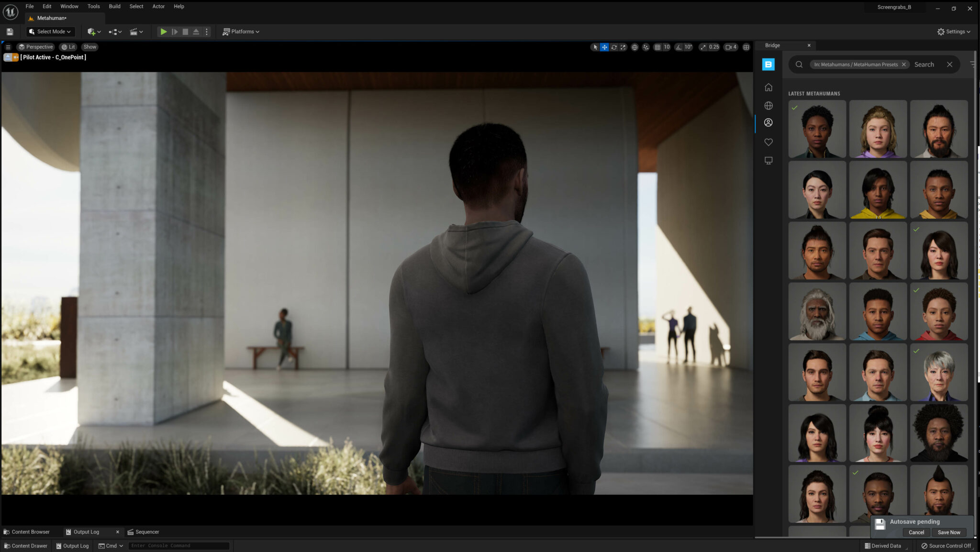Open the Build menu
Image resolution: width=980 pixels, height=552 pixels.
pos(114,6)
